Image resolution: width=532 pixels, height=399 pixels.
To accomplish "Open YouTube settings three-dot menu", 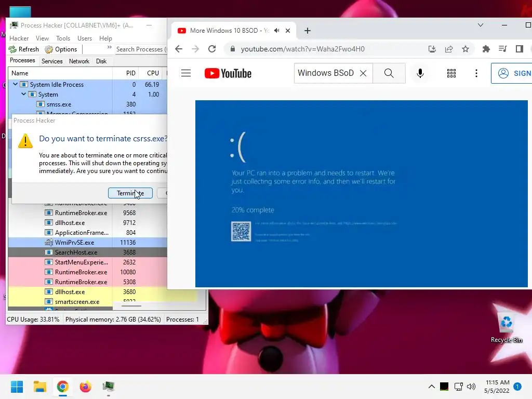I will (476, 73).
